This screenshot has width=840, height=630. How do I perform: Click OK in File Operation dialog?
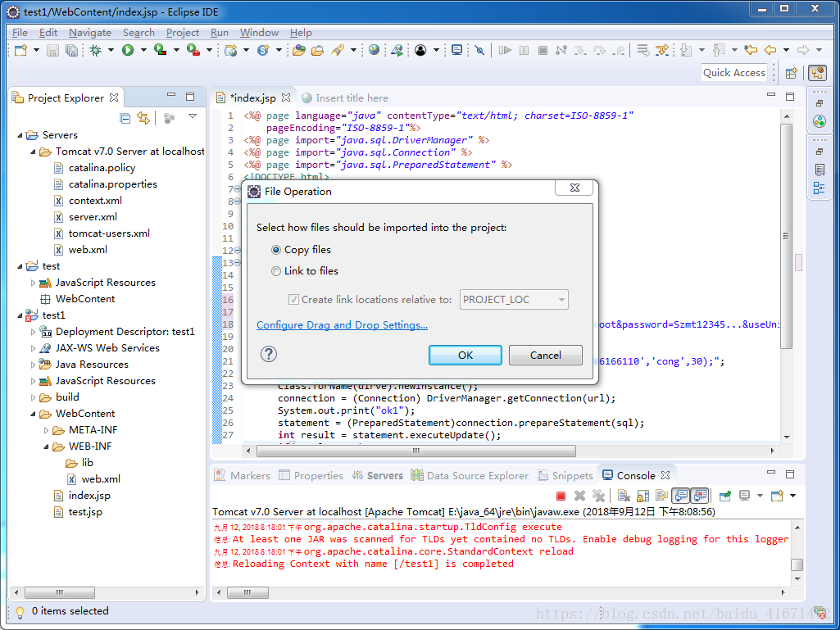coord(465,356)
